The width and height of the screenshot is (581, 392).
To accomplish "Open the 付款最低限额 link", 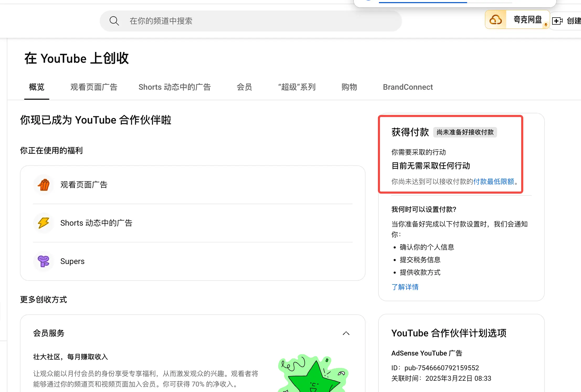I will coord(494,182).
